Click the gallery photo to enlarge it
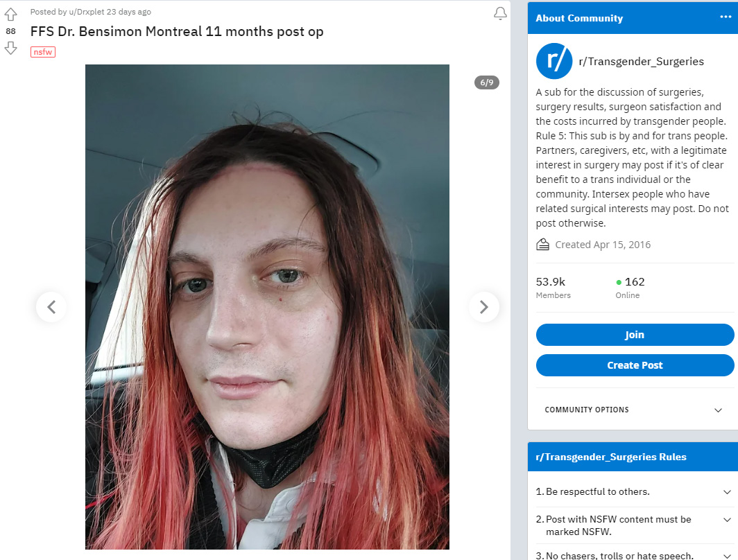Viewport: 738px width, 560px height. click(x=267, y=306)
